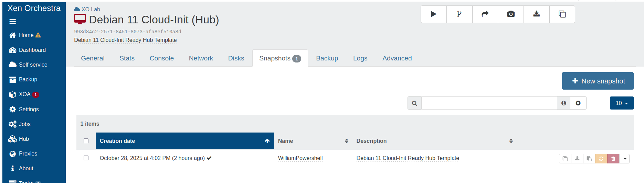644x183 pixels.
Task: Click into the snapshot search field
Action: pyautogui.click(x=489, y=103)
